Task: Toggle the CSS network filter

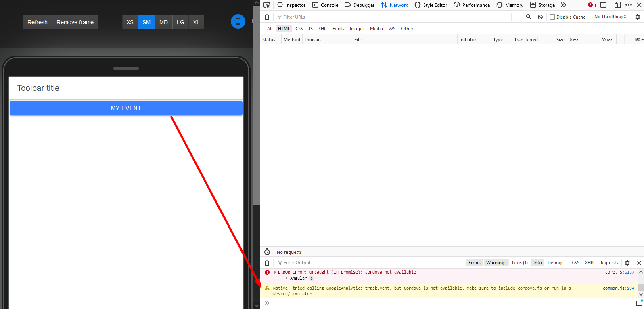Action: (299, 29)
